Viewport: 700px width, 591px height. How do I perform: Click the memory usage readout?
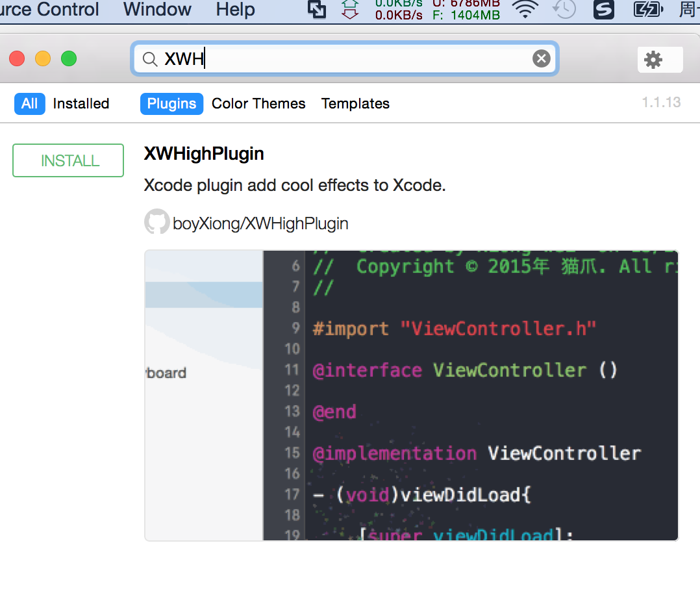pos(466,9)
